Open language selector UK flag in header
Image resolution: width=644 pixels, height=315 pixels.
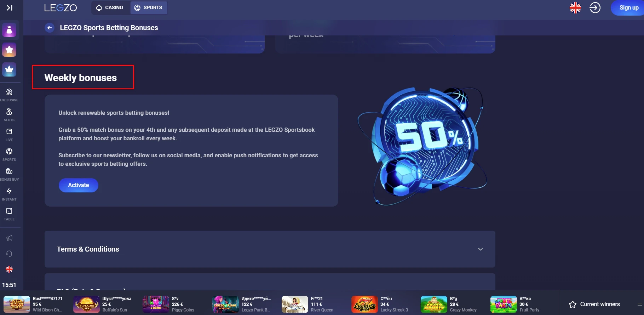[x=575, y=8]
